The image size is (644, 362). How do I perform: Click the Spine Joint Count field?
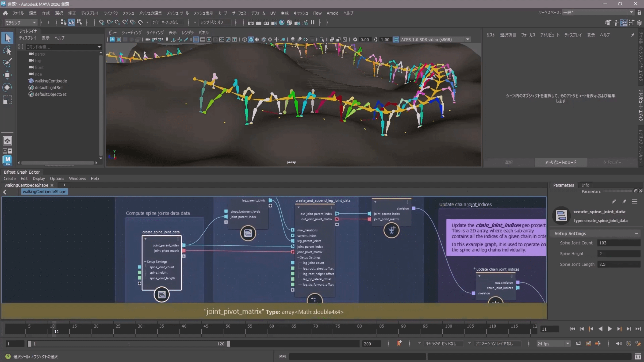click(619, 243)
